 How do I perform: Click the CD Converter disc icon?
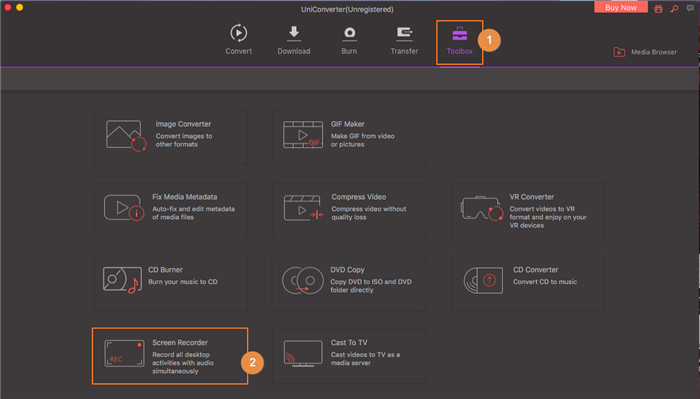tap(483, 280)
